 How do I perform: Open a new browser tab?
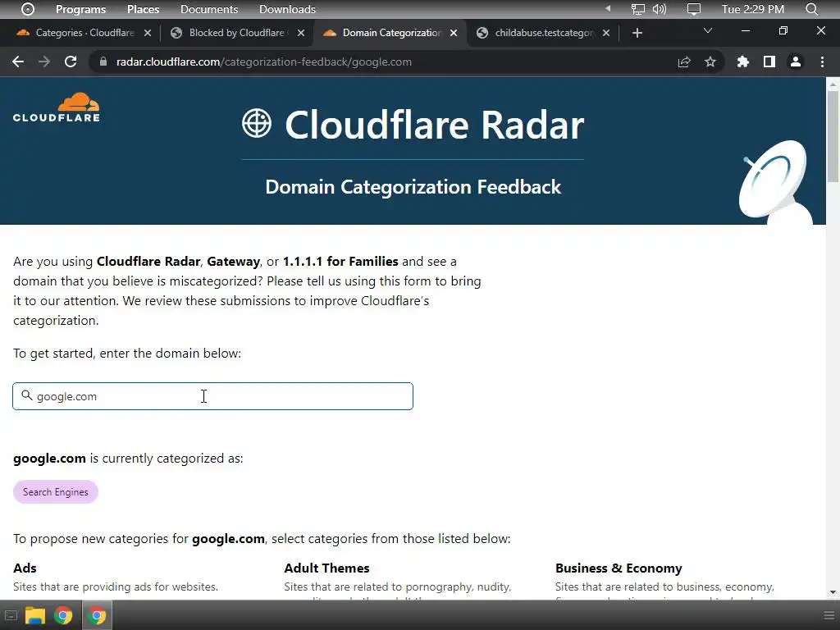[x=637, y=33]
